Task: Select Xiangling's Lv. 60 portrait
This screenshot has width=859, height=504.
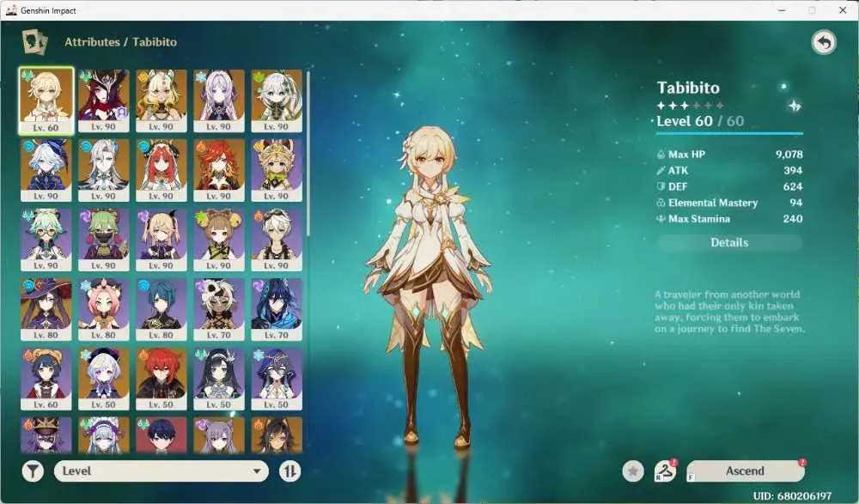Action: pos(46,380)
